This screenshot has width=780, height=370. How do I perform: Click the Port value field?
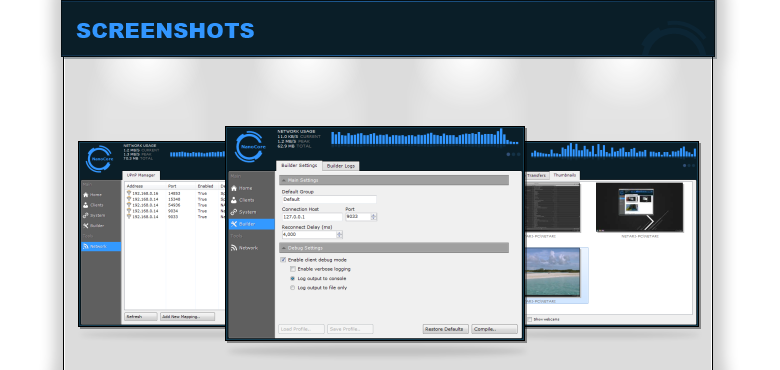click(x=358, y=217)
